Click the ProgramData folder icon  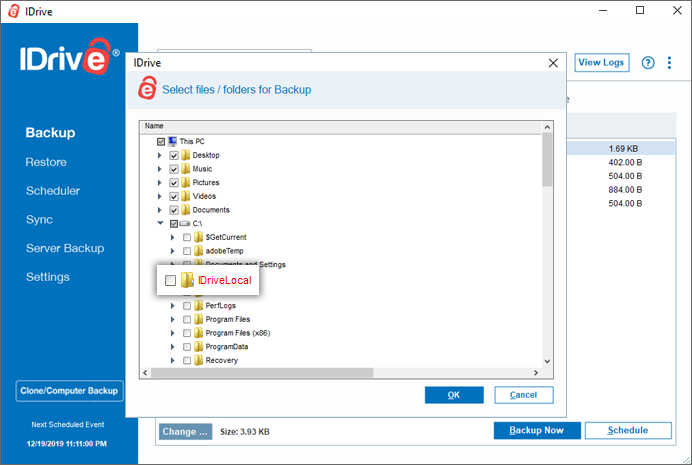(199, 347)
